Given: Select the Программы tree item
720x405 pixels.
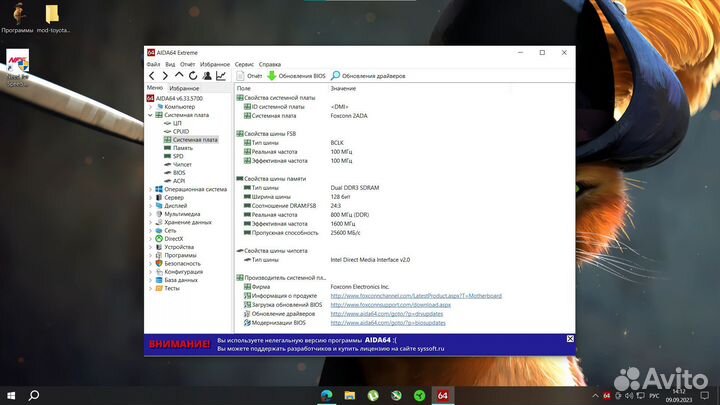Looking at the screenshot, I should (x=175, y=255).
